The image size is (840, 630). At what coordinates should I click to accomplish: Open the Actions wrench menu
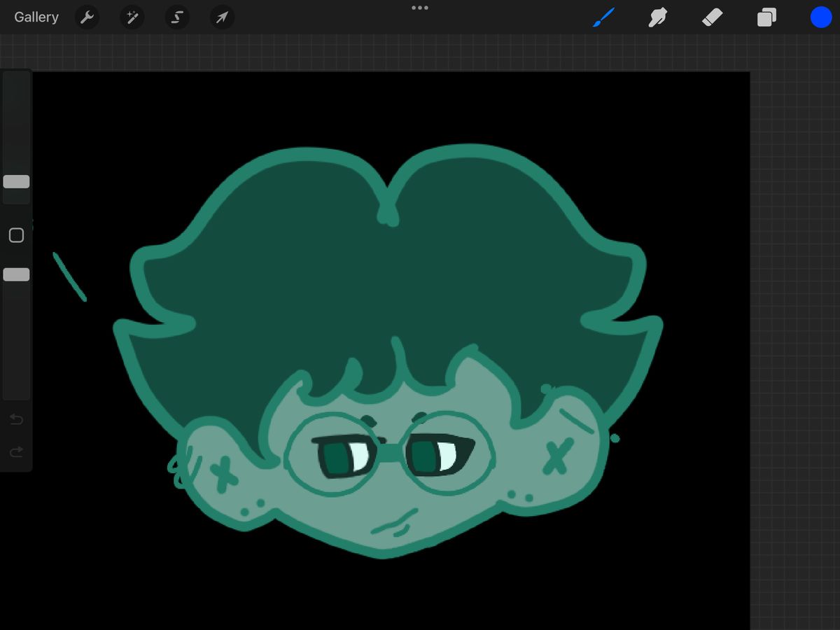[87, 17]
